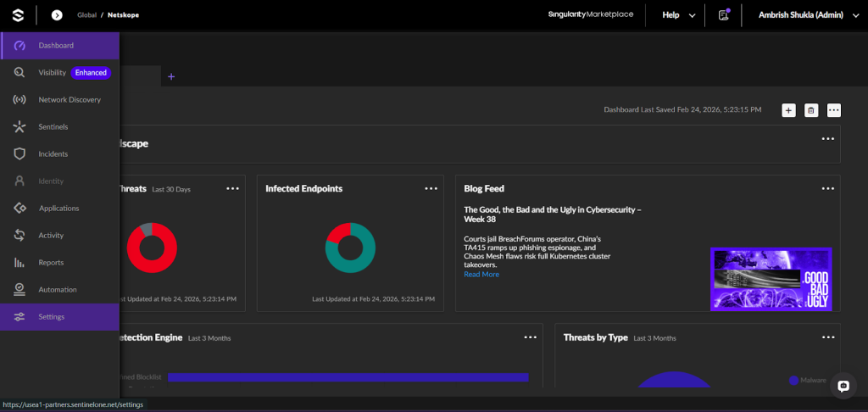Open Threats Last 30 Days widget ellipsis

click(x=233, y=189)
